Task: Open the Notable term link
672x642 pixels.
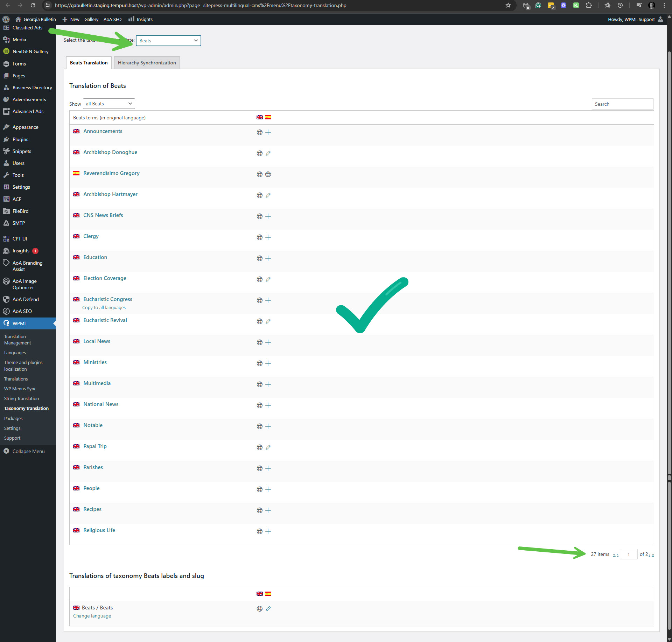Action: (93, 425)
